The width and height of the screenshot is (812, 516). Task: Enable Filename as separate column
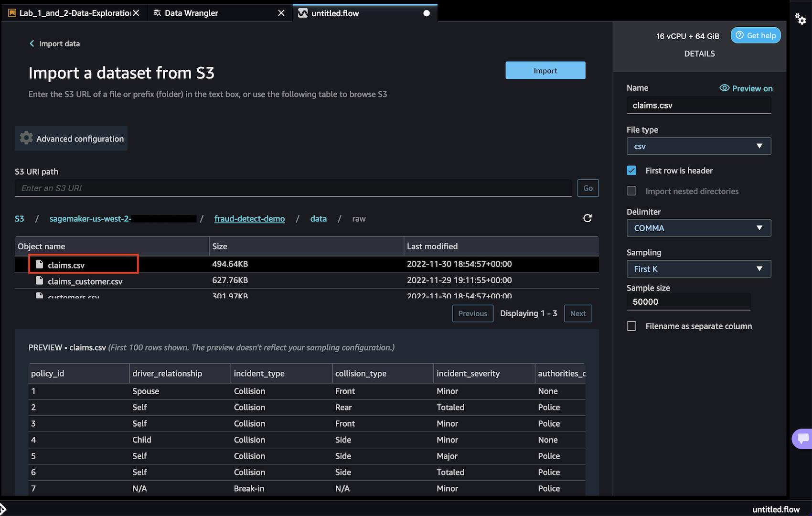pyautogui.click(x=631, y=326)
